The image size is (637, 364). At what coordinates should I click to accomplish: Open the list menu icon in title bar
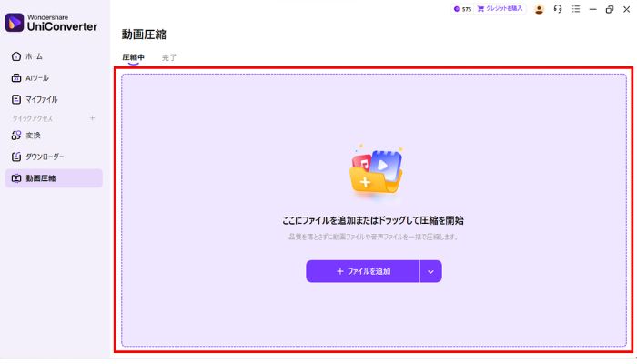point(576,9)
